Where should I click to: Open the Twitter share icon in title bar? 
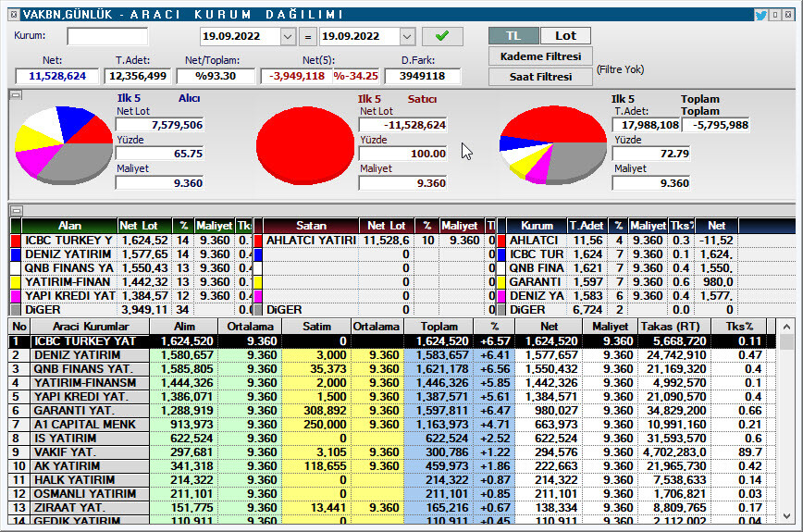(x=761, y=15)
